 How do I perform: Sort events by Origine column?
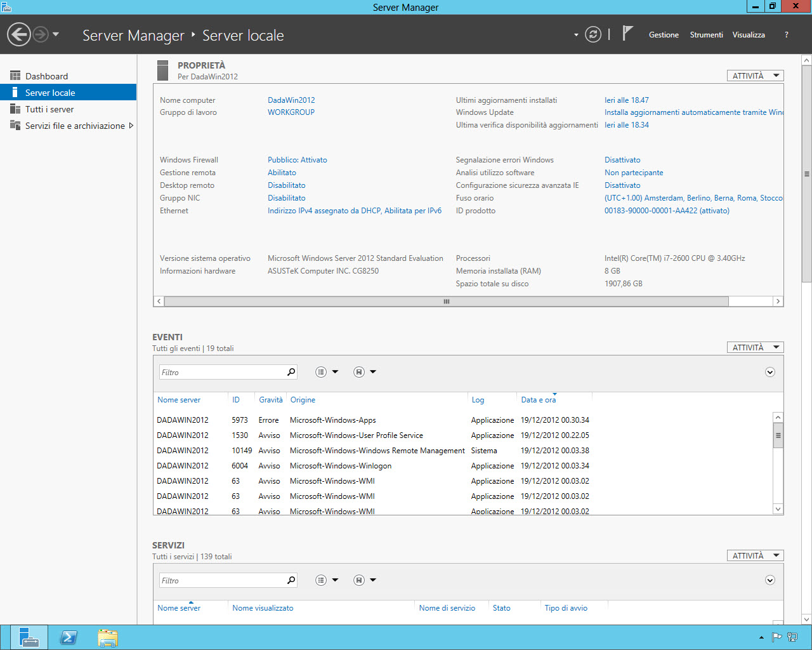(x=303, y=400)
